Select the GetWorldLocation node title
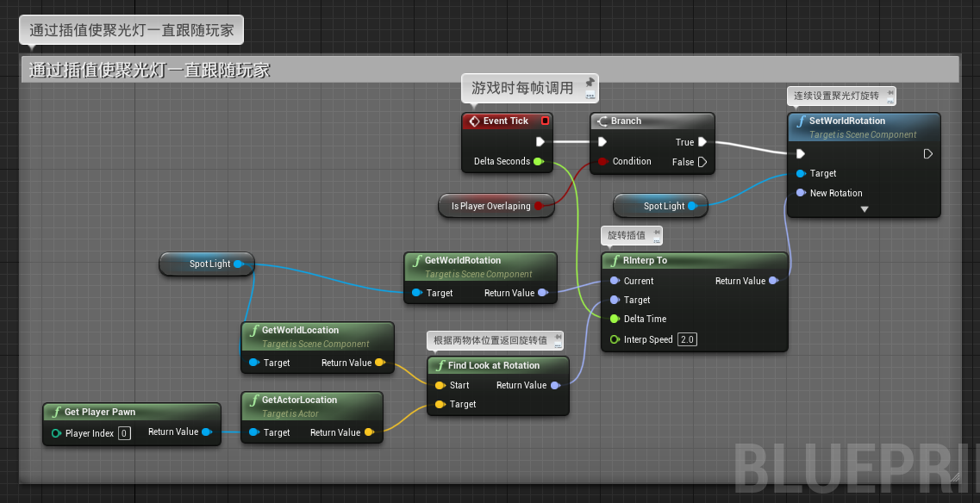This screenshot has width=980, height=503. (300, 330)
